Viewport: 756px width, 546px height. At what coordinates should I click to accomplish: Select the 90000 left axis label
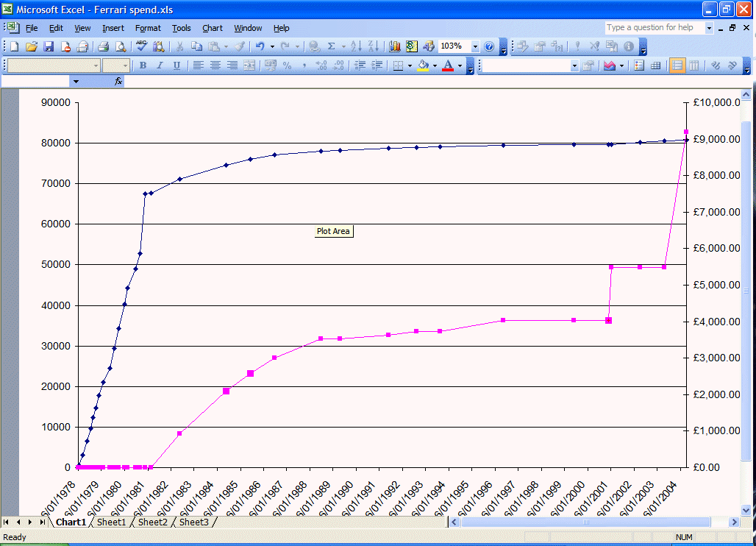56,102
